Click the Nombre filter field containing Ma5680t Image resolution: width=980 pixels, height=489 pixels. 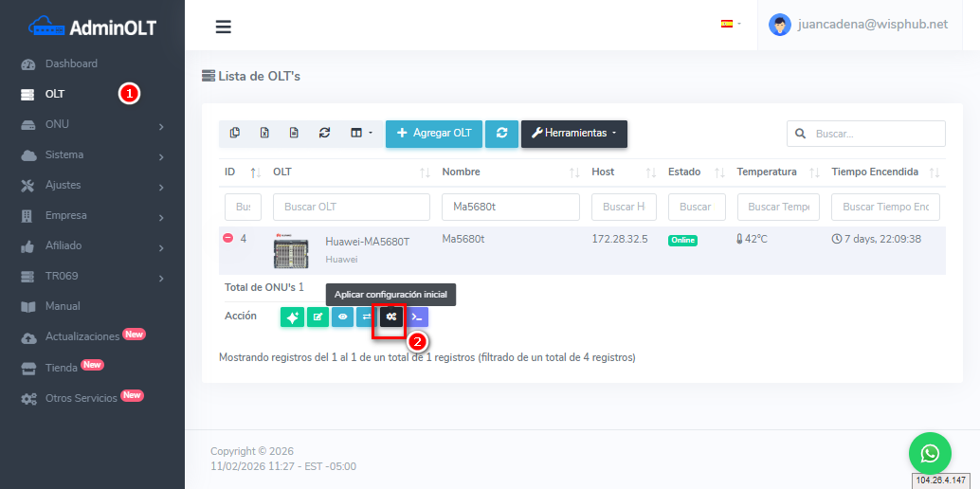[x=510, y=207]
